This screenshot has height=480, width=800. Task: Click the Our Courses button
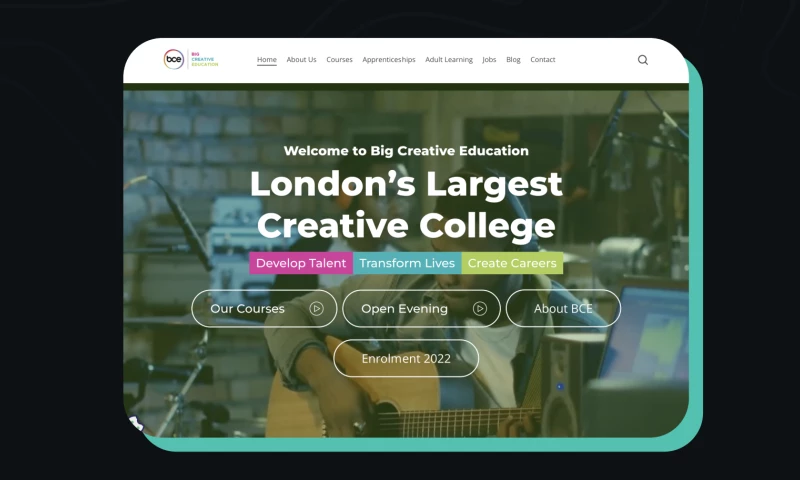[264, 309]
